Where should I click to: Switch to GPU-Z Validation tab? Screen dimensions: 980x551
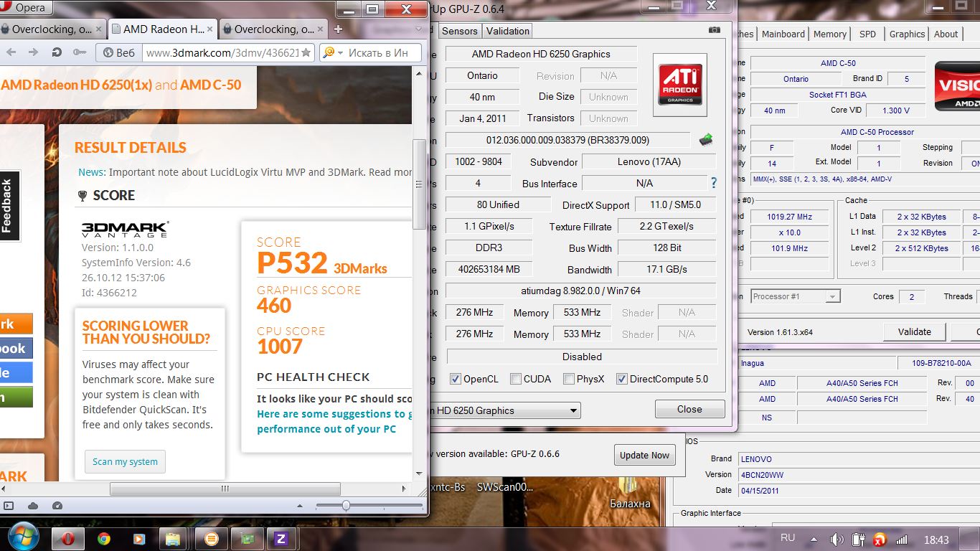pos(507,31)
